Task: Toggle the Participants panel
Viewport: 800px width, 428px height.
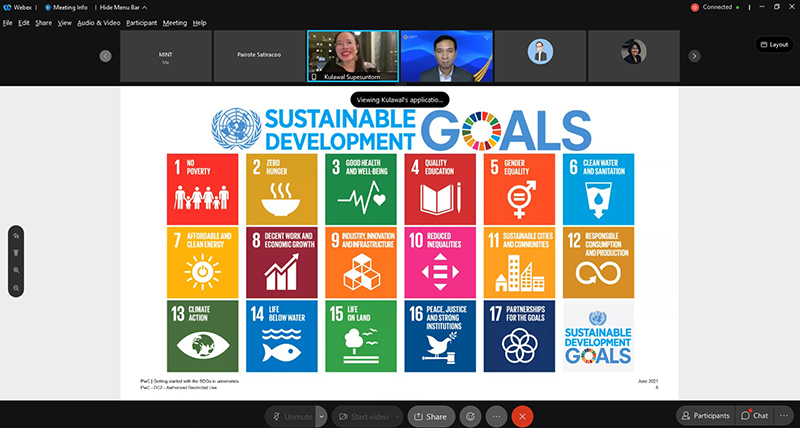Action: (705, 415)
